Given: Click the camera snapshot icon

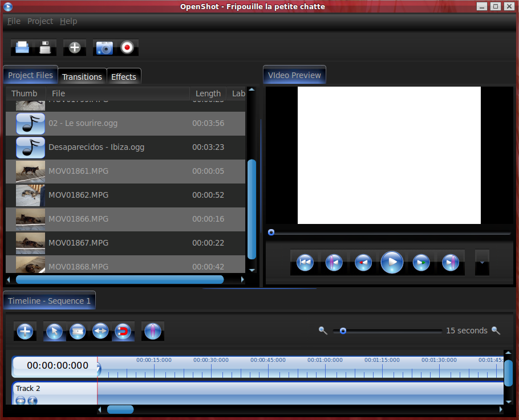Looking at the screenshot, I should 104,48.
